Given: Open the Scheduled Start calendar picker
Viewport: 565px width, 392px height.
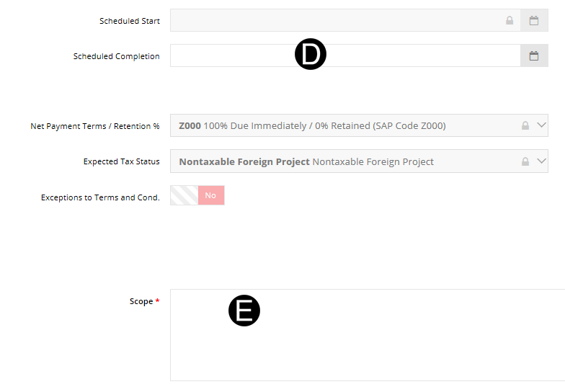Looking at the screenshot, I should tap(534, 21).
